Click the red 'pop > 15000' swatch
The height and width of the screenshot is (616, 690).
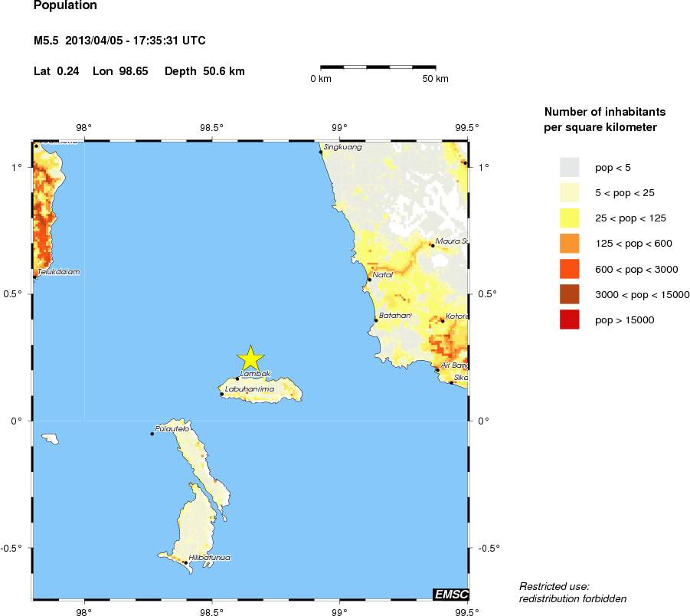tap(570, 319)
